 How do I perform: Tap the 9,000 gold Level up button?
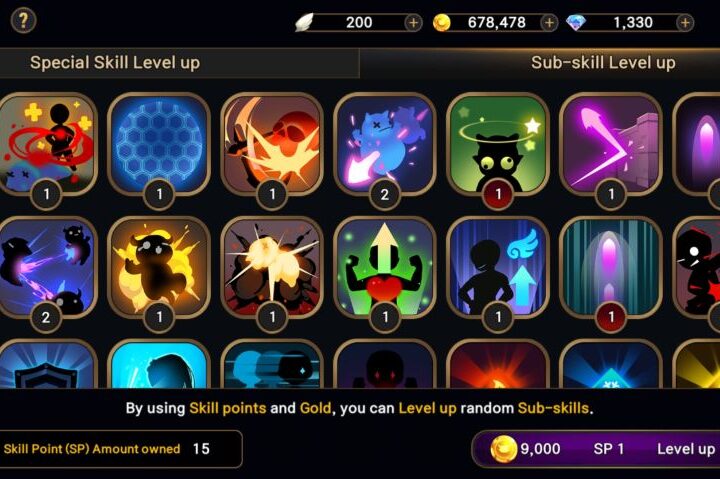coord(596,449)
